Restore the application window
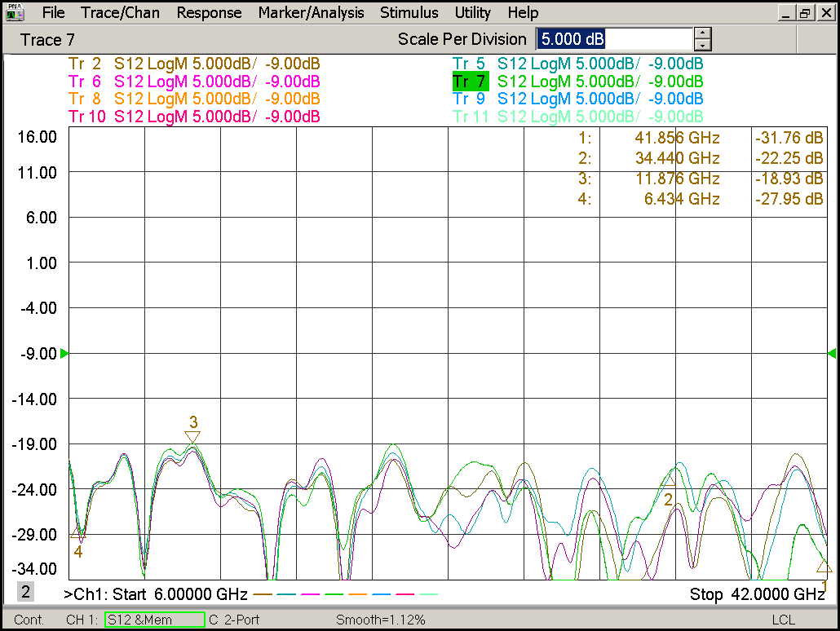This screenshot has width=840, height=631. [805, 13]
